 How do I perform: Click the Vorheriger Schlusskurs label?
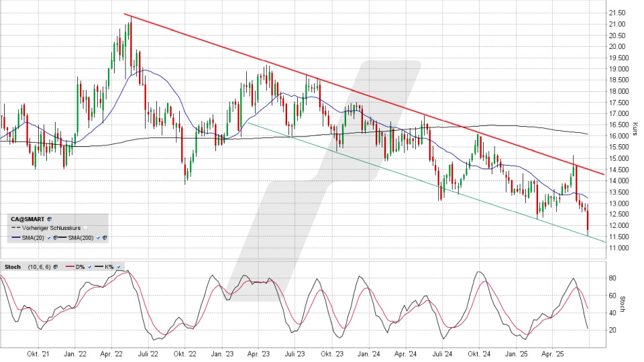pos(52,228)
